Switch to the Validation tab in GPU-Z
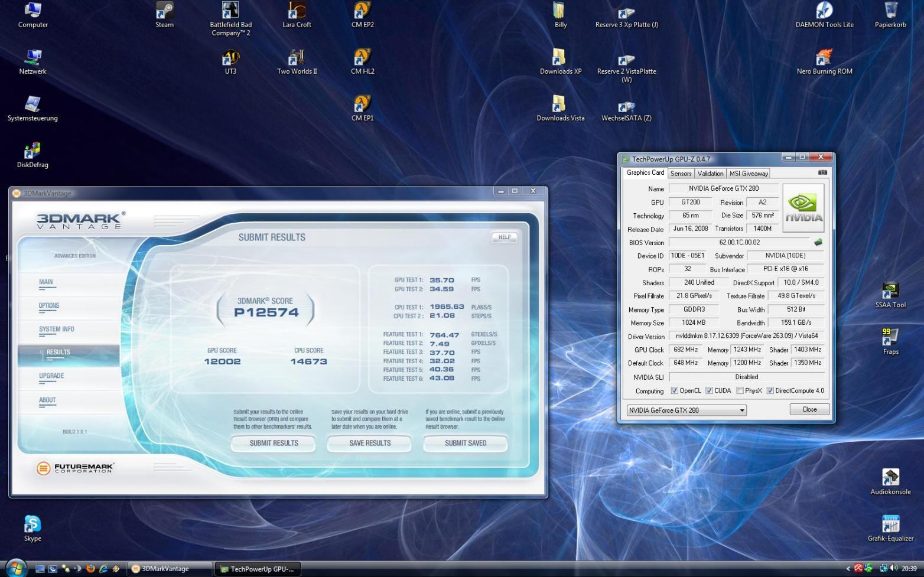924x577 pixels. coord(710,174)
